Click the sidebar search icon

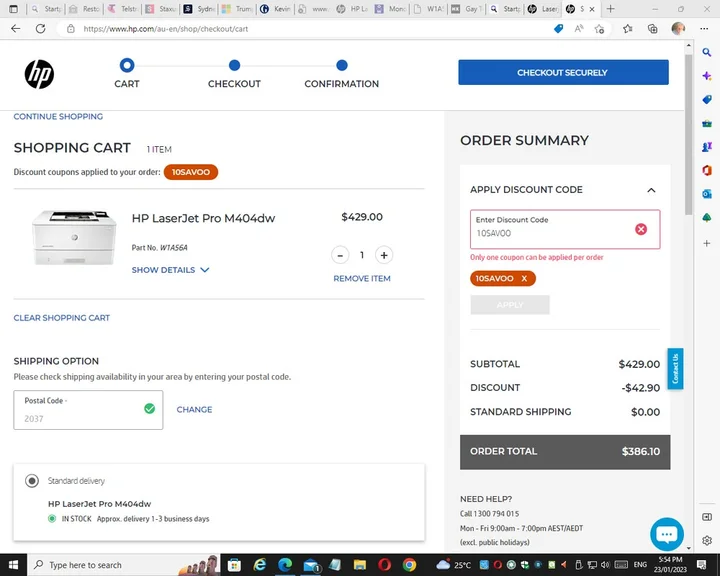tap(707, 52)
